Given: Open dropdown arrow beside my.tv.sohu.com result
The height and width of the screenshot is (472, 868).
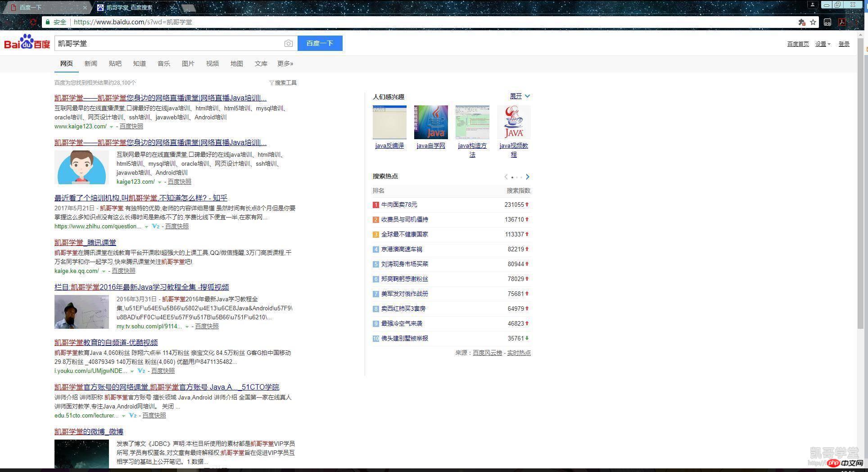Looking at the screenshot, I should pyautogui.click(x=187, y=327).
